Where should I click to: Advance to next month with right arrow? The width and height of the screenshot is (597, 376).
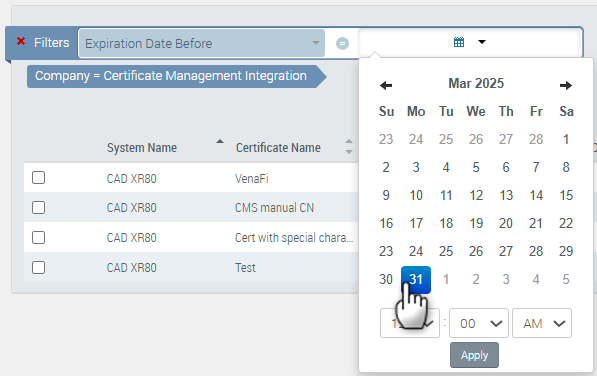(x=566, y=85)
